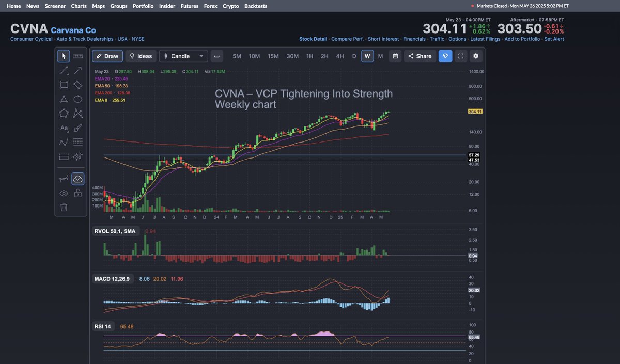Pick the rectangle shape tool
620x364 pixels.
point(64,85)
